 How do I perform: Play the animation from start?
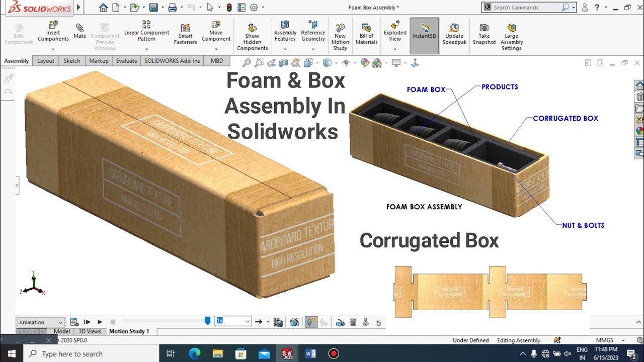tap(87, 322)
